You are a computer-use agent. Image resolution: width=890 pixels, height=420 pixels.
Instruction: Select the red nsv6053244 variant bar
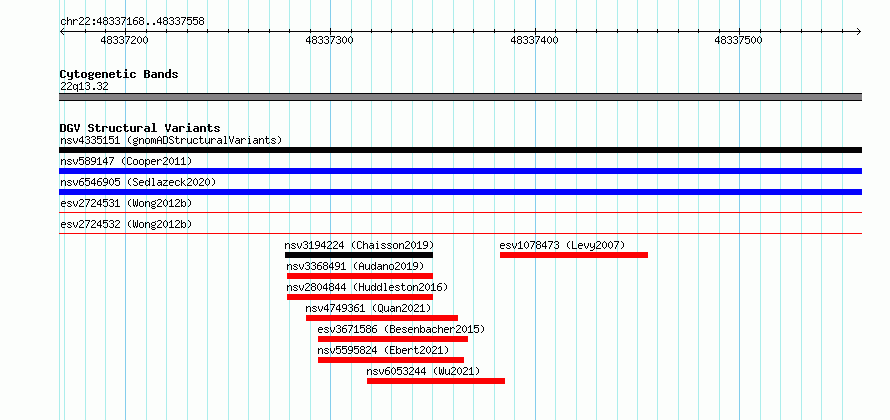coord(436,381)
